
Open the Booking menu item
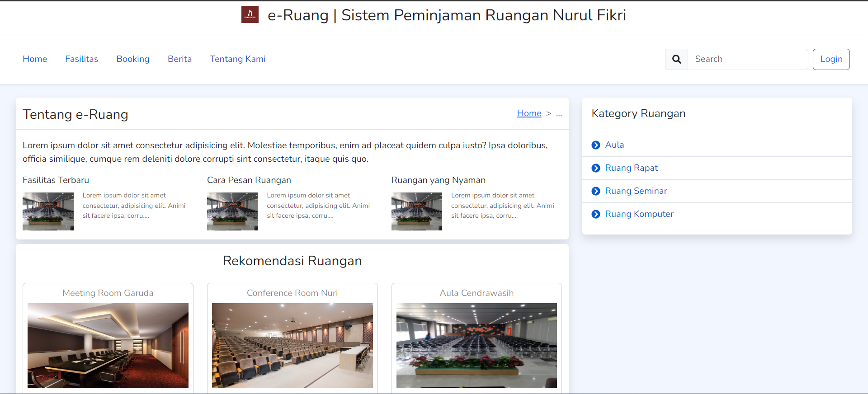133,59
